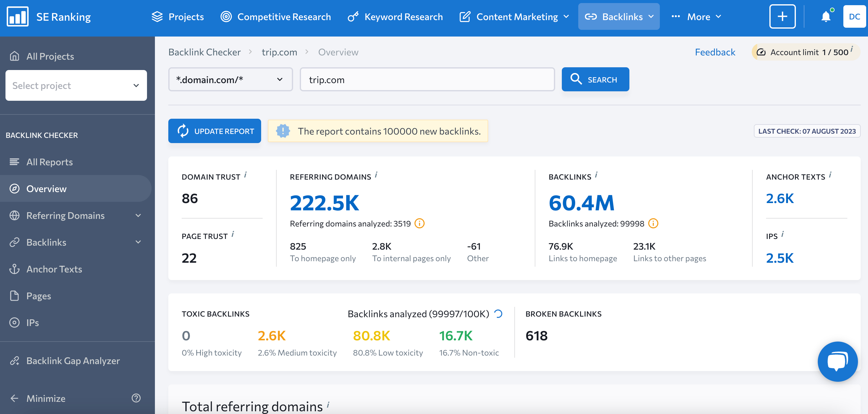Click the 825 to homepage only value
The image size is (868, 414).
coord(298,246)
